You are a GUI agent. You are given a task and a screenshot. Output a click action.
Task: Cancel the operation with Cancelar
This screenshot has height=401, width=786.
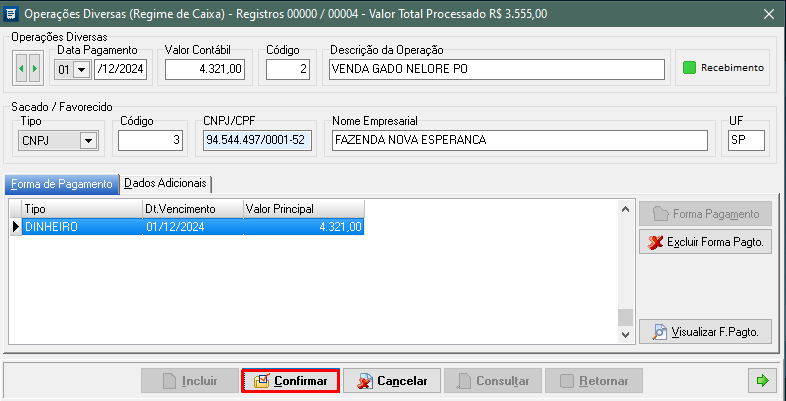392,381
